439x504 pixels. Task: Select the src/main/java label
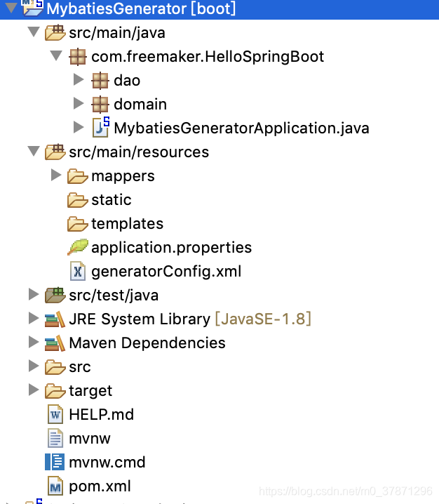click(117, 33)
